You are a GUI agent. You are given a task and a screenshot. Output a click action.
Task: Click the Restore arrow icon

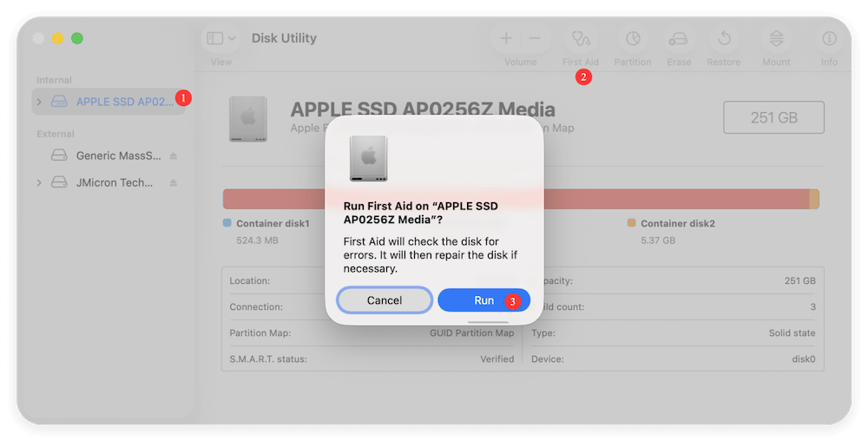point(724,38)
